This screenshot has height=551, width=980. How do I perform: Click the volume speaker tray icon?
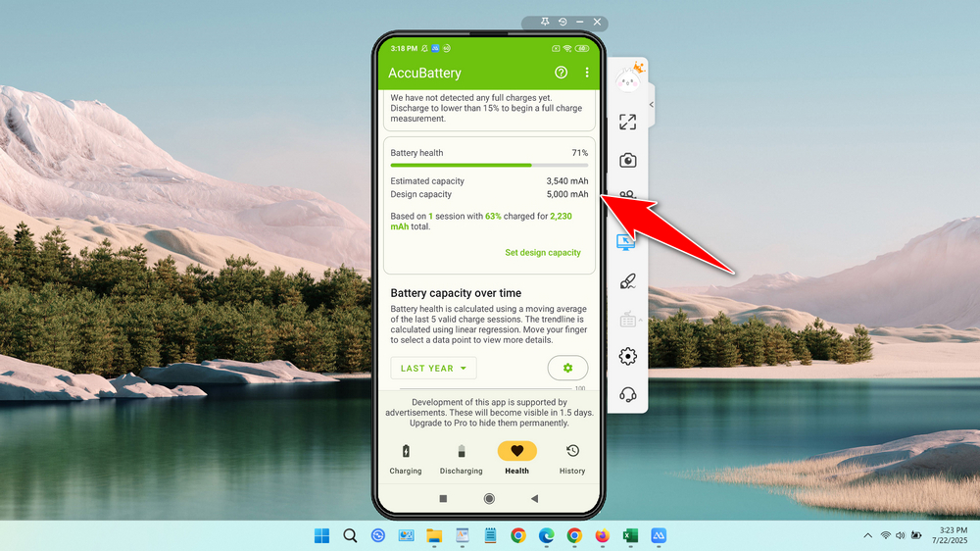(900, 535)
